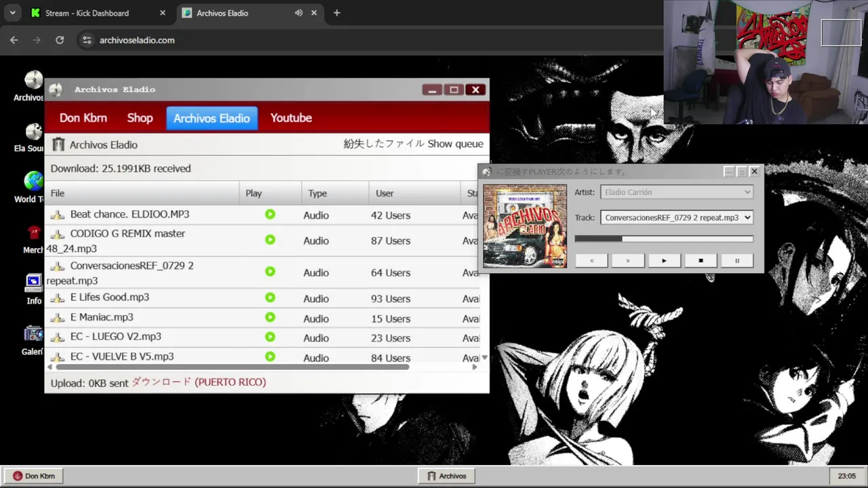Click Archivos taskbar button
This screenshot has height=488, width=868.
coord(446,476)
